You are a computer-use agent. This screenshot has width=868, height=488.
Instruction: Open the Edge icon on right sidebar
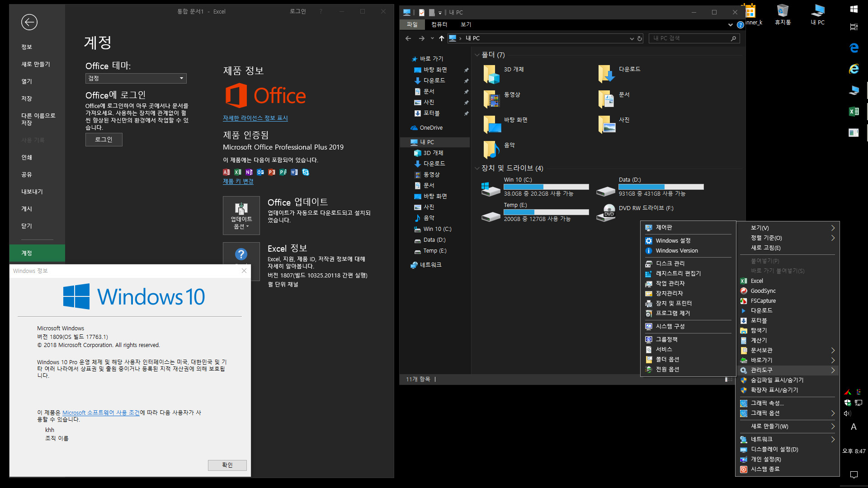(x=854, y=47)
